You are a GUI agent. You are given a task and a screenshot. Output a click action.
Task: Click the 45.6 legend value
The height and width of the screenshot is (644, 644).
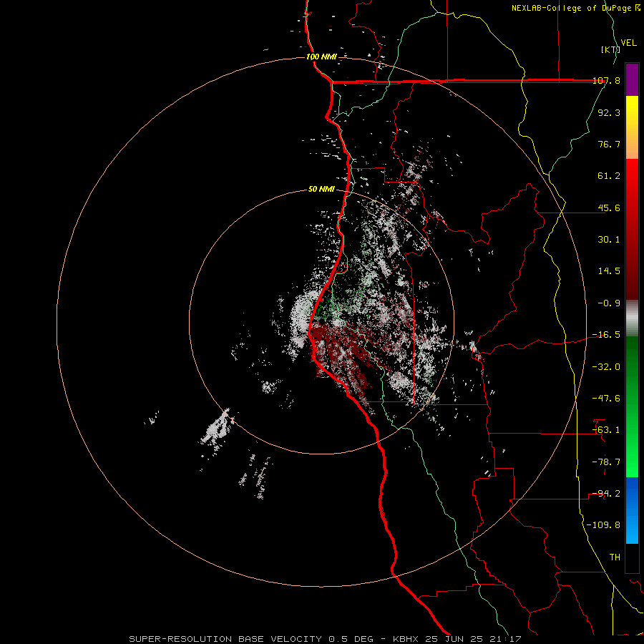click(x=609, y=208)
